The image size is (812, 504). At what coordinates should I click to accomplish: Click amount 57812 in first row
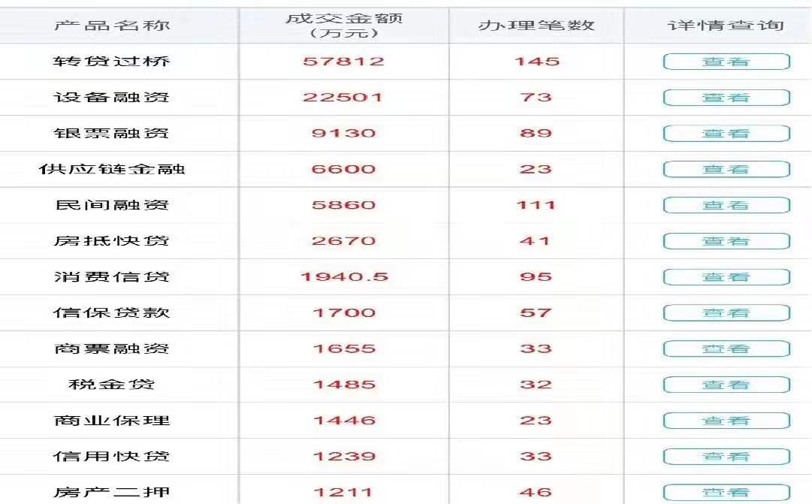click(344, 61)
